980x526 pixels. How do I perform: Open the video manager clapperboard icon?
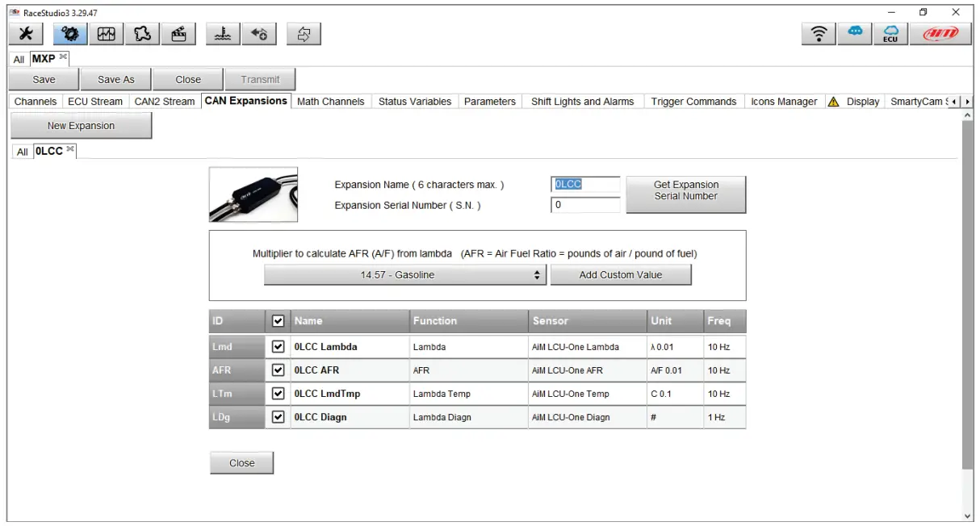tap(178, 34)
